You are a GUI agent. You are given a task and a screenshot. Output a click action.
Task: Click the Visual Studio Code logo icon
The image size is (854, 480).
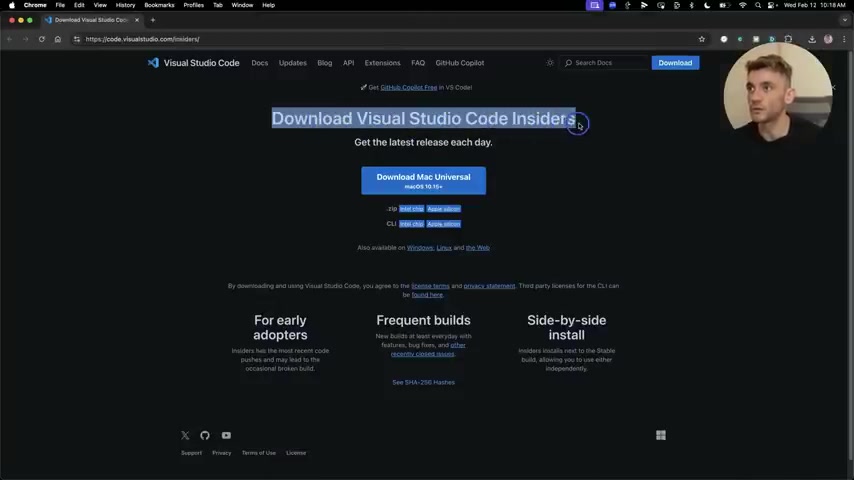point(153,63)
